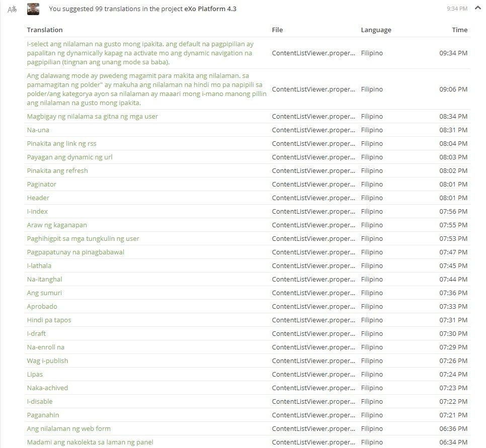Click the user avatar thumbnail

tap(33, 9)
